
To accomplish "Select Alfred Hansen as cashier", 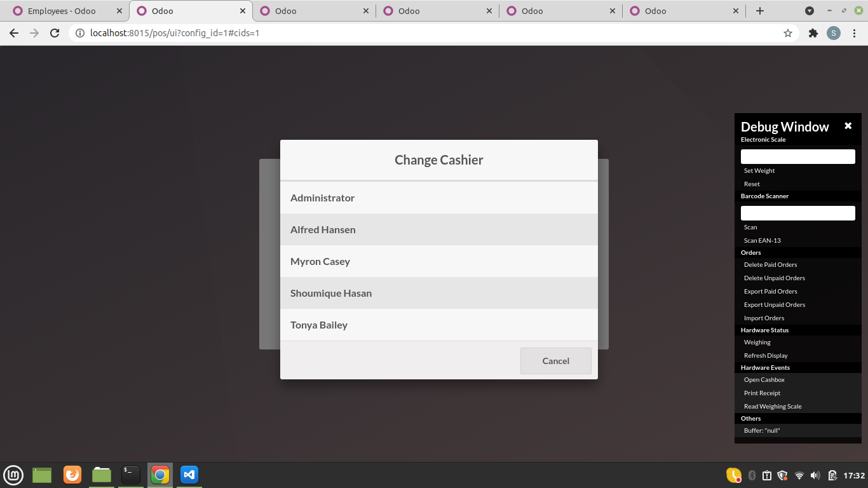I will (438, 229).
